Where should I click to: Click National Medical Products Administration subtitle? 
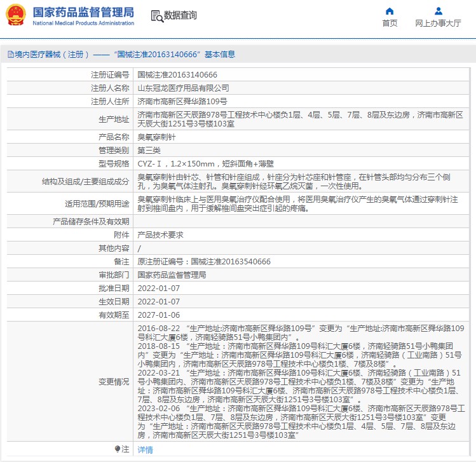click(x=83, y=23)
